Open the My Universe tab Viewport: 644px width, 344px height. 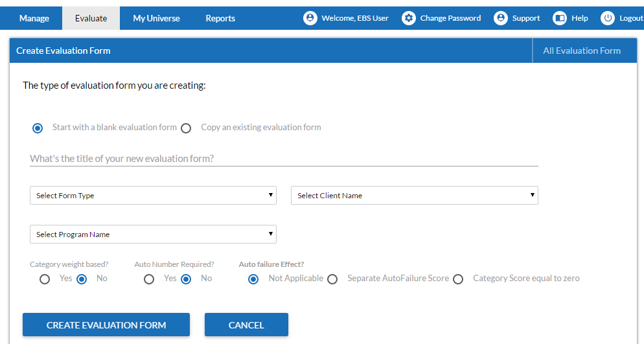coord(157,18)
